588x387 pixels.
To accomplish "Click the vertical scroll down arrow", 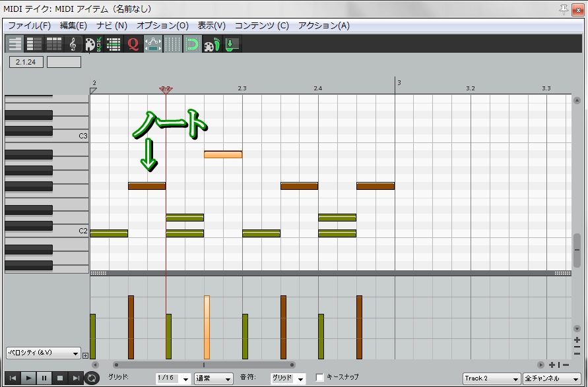I will pyautogui.click(x=577, y=328).
